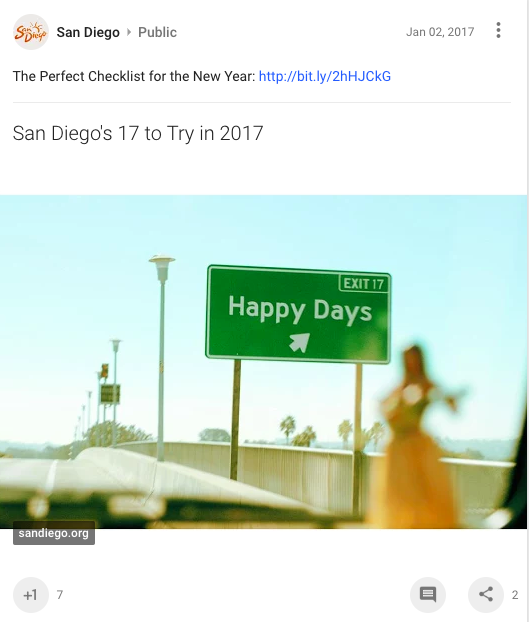The height and width of the screenshot is (622, 529).
Task: Open the bit.ly/2hHJCkG link
Action: point(325,76)
